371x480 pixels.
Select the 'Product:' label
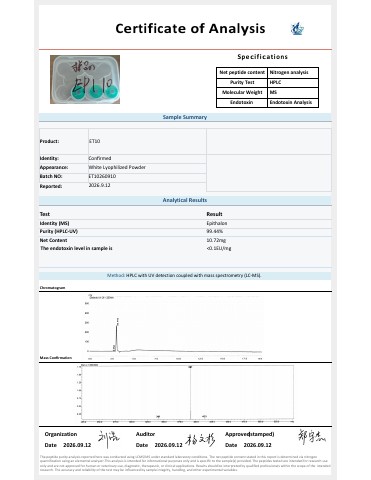pyautogui.click(x=49, y=141)
